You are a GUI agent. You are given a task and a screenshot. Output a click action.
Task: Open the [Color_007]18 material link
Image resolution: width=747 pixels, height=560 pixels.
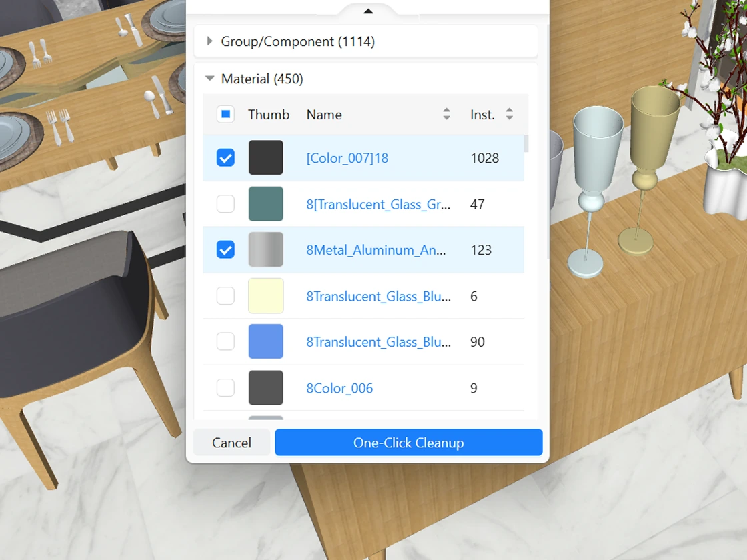(x=347, y=158)
